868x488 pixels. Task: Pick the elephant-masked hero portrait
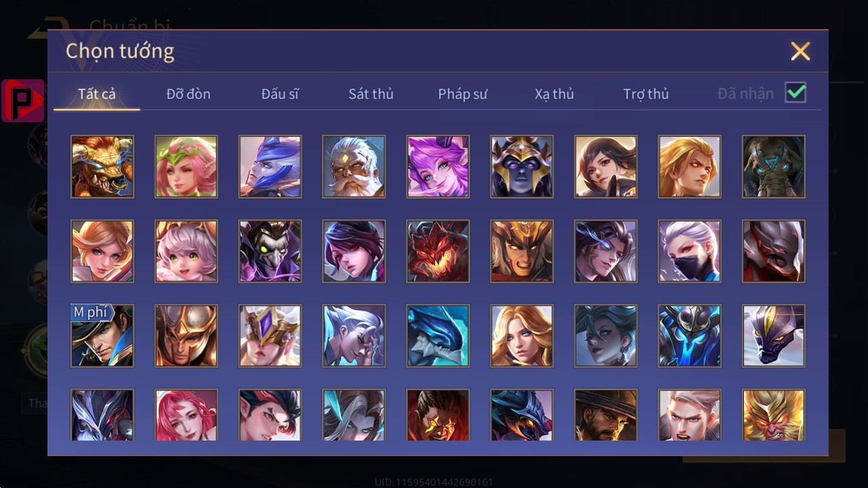[x=774, y=167]
